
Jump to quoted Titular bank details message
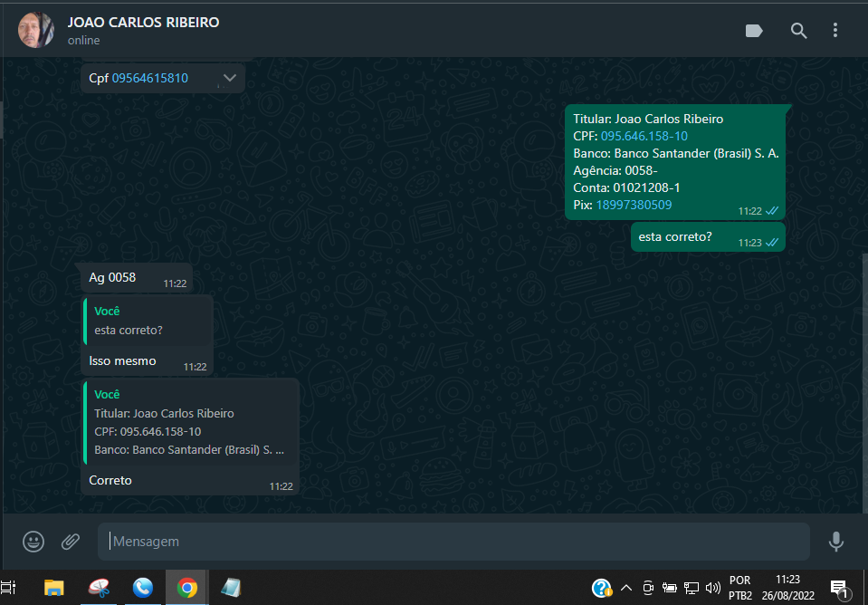pyautogui.click(x=190, y=422)
